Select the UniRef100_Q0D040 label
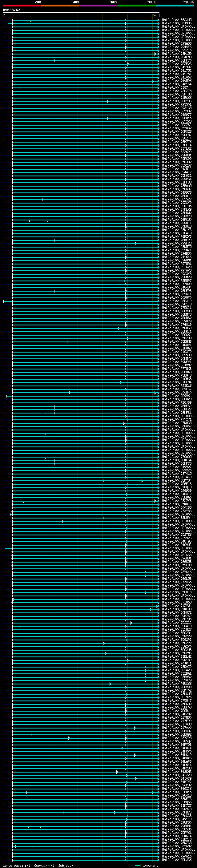197x868 pixels. click(x=177, y=372)
